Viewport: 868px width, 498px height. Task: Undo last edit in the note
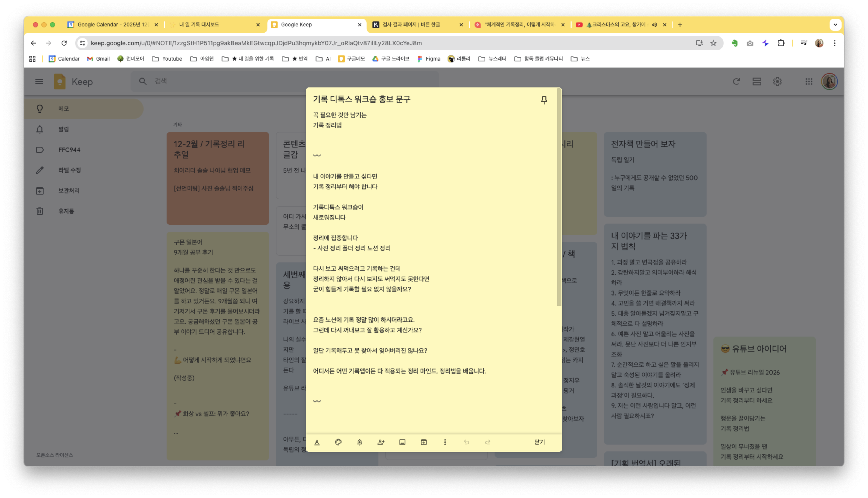click(466, 442)
